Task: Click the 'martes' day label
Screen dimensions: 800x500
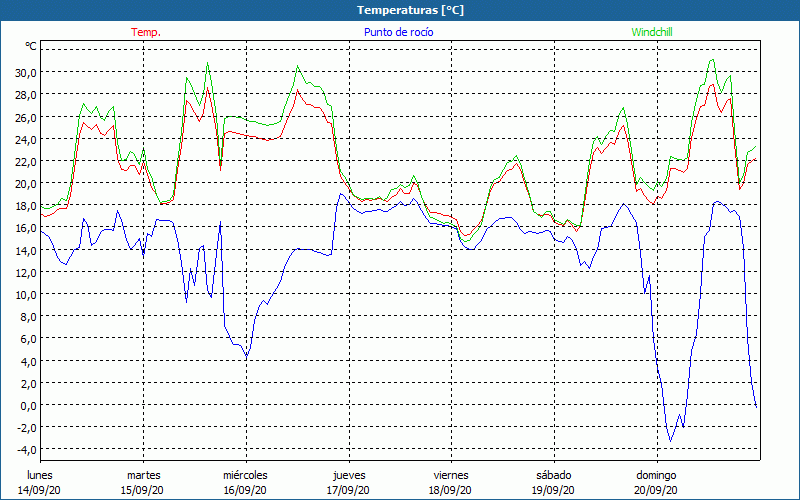Action: pyautogui.click(x=143, y=475)
